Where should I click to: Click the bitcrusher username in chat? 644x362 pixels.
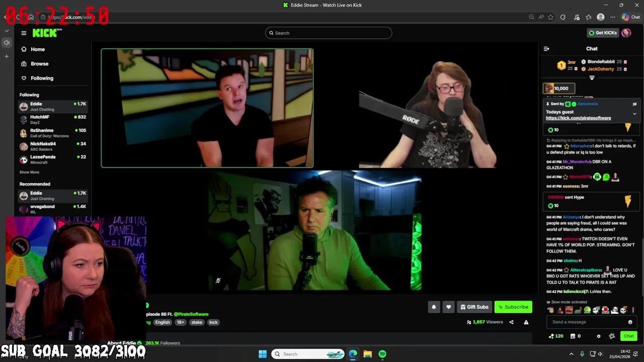click(581, 146)
